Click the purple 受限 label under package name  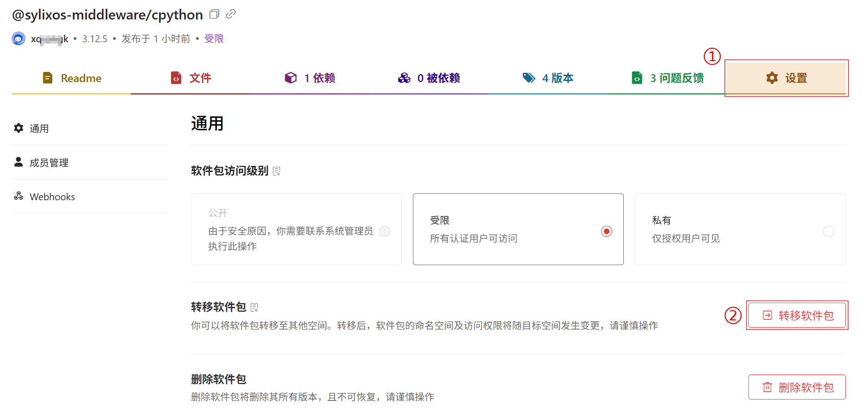pyautogui.click(x=214, y=39)
